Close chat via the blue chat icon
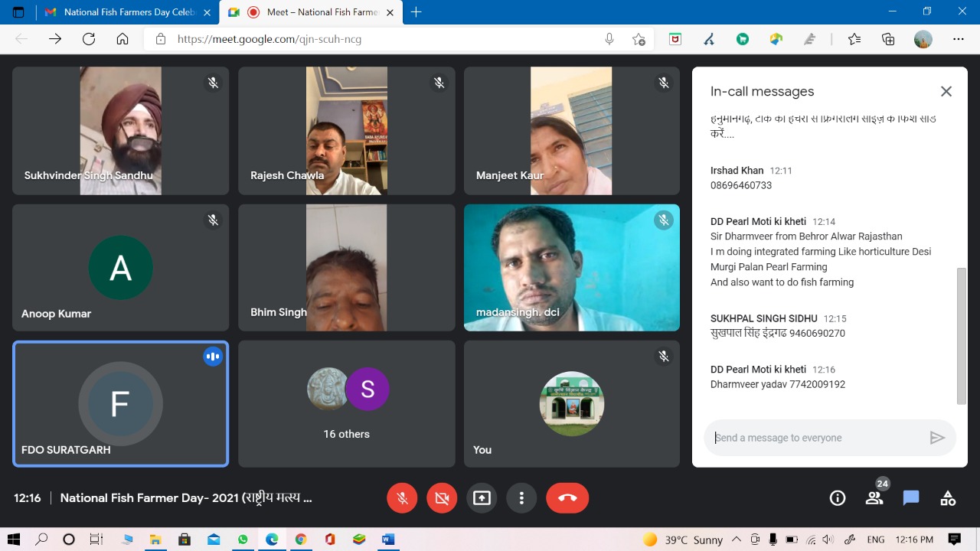The image size is (980, 551). point(910,498)
